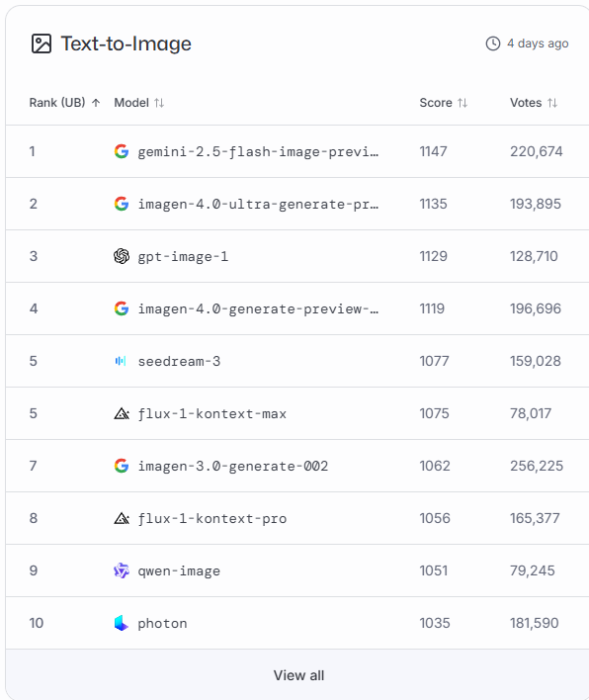589x700 pixels.
Task: Open the flux-1-kontext-pro model entry
Action: point(211,518)
